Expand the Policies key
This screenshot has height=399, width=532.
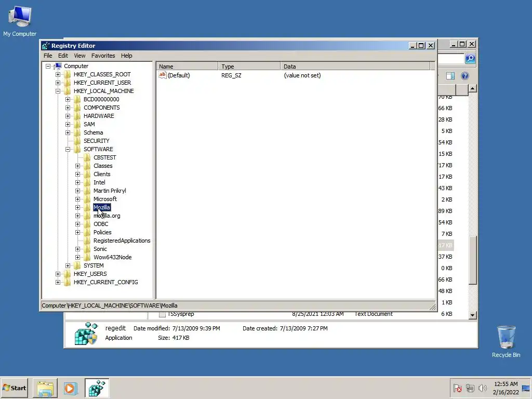click(x=78, y=232)
